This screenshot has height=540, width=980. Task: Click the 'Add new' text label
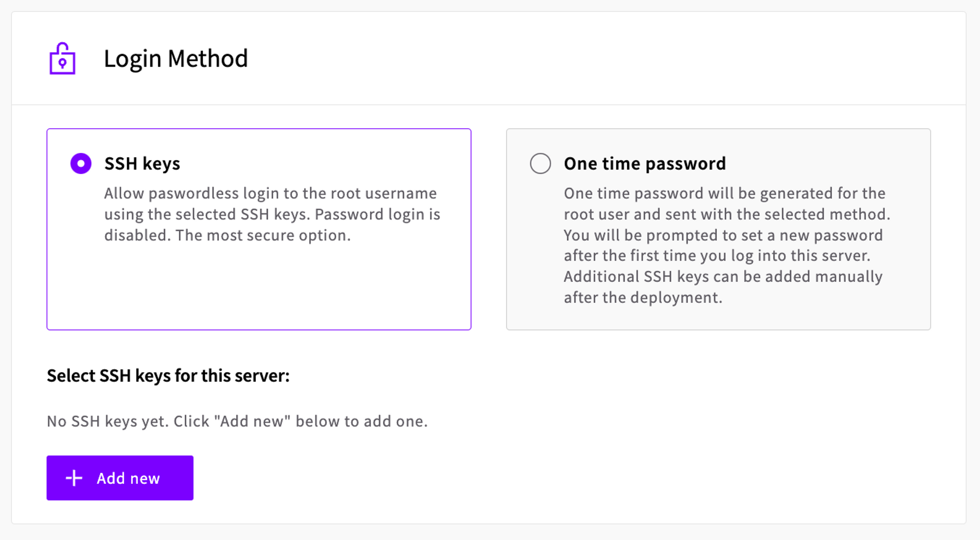click(x=128, y=478)
